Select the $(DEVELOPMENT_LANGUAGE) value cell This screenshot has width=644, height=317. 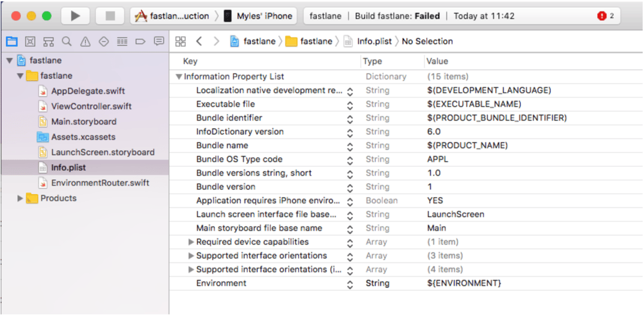point(489,90)
